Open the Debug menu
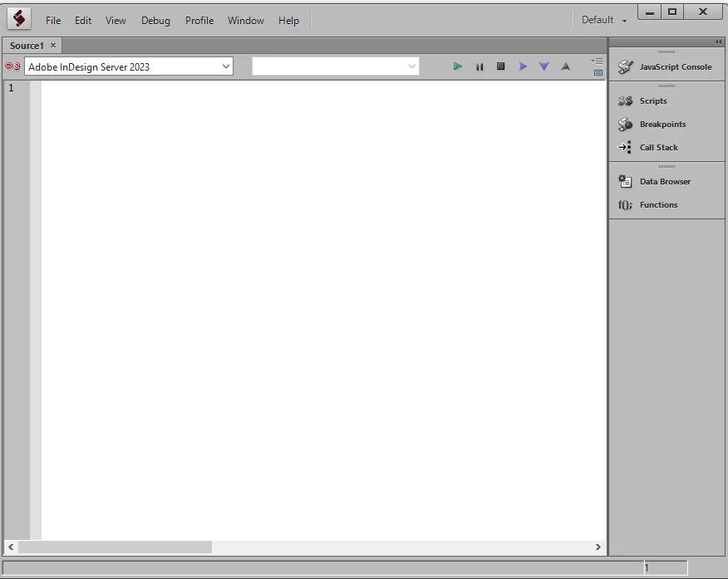 pos(155,21)
